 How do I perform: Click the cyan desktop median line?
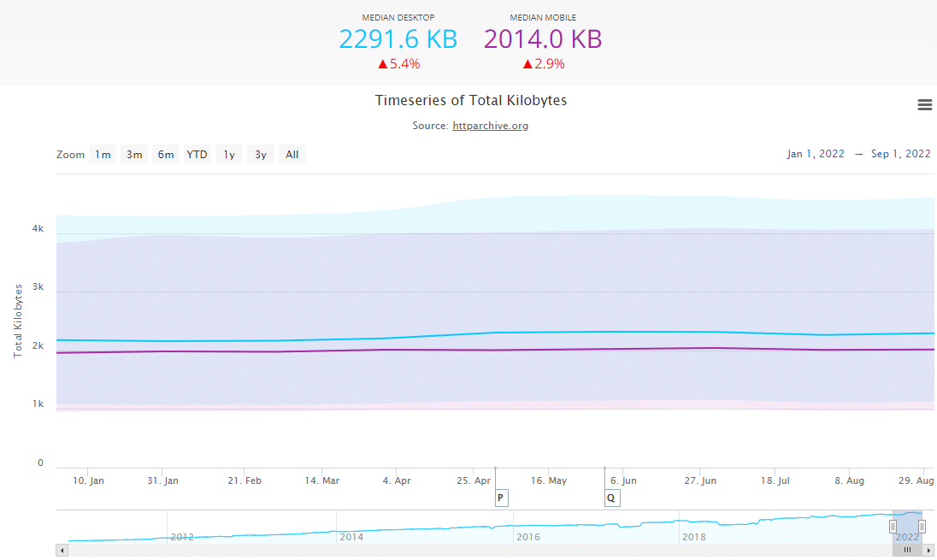(x=342, y=338)
